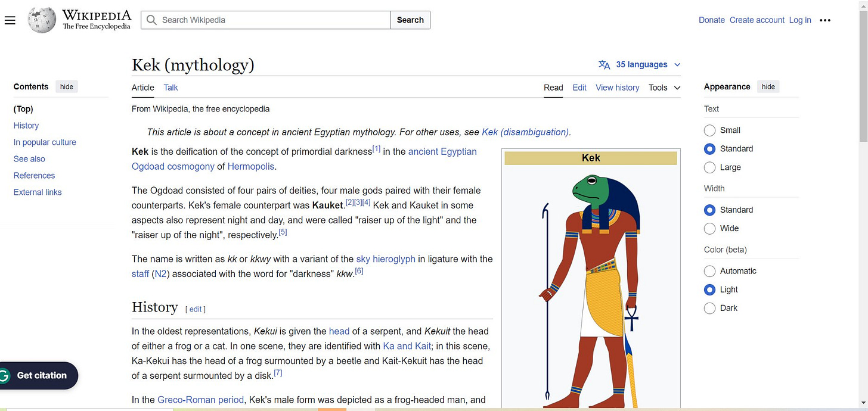This screenshot has height=411, width=868.
Task: Click the edit link beside History heading
Action: point(196,309)
